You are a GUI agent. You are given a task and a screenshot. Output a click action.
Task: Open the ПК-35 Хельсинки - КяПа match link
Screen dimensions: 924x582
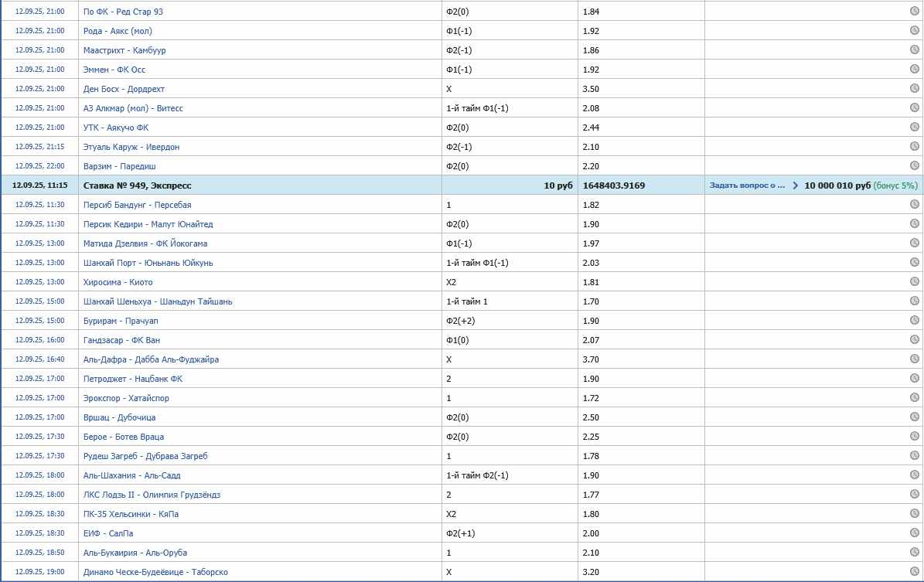click(131, 514)
